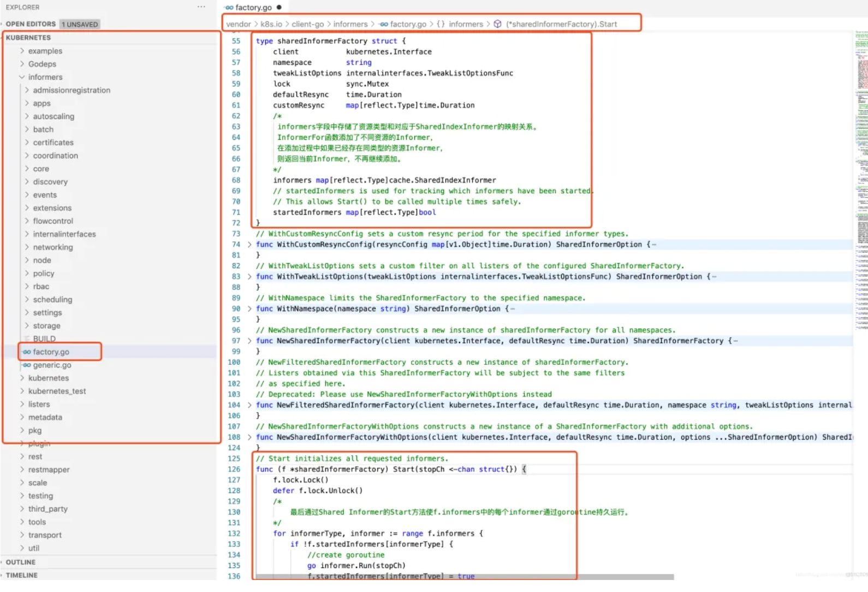Click the method cube icon in breadcrumb
868x592 pixels.
pyautogui.click(x=497, y=24)
